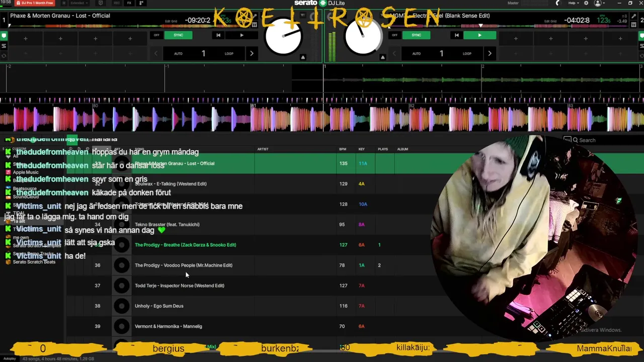
Task: Turn sync OFF on right deck
Action: (394, 35)
